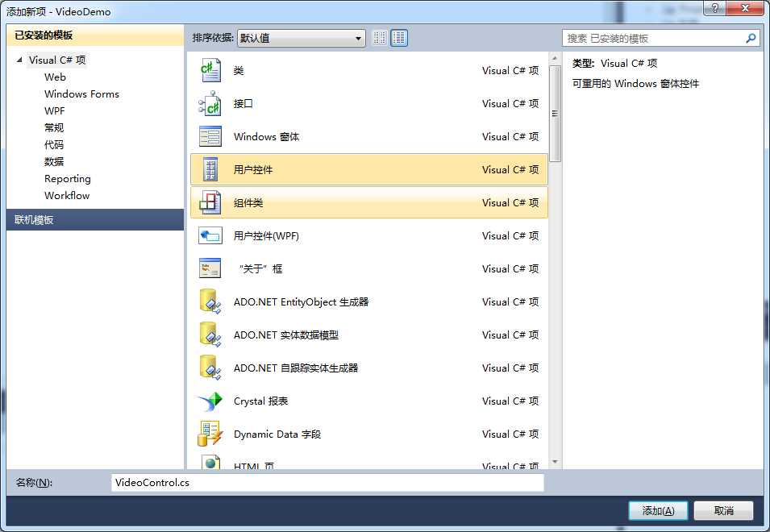
Task: Click ADO.NET EntityObject 生成器 icon
Action: (210, 301)
